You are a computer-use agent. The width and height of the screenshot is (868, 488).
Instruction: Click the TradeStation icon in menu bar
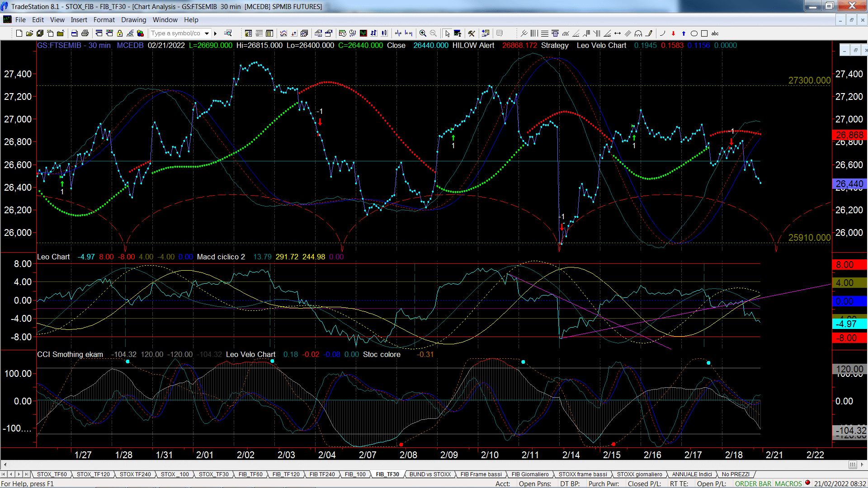[7, 19]
